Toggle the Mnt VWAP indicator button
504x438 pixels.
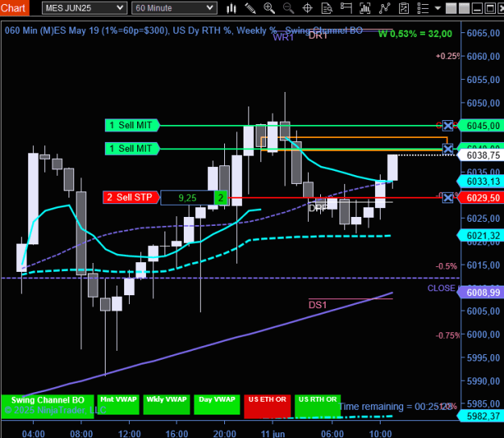point(119,404)
